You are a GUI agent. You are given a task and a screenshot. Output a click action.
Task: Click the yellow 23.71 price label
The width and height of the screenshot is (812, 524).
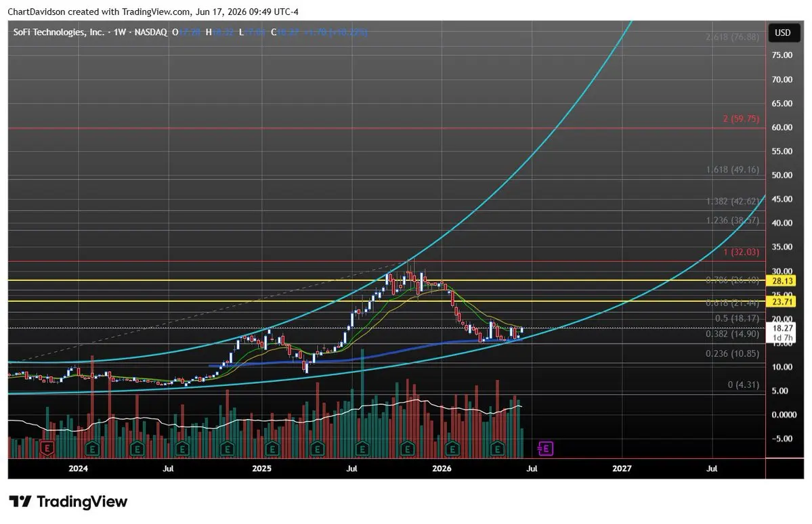tap(782, 302)
